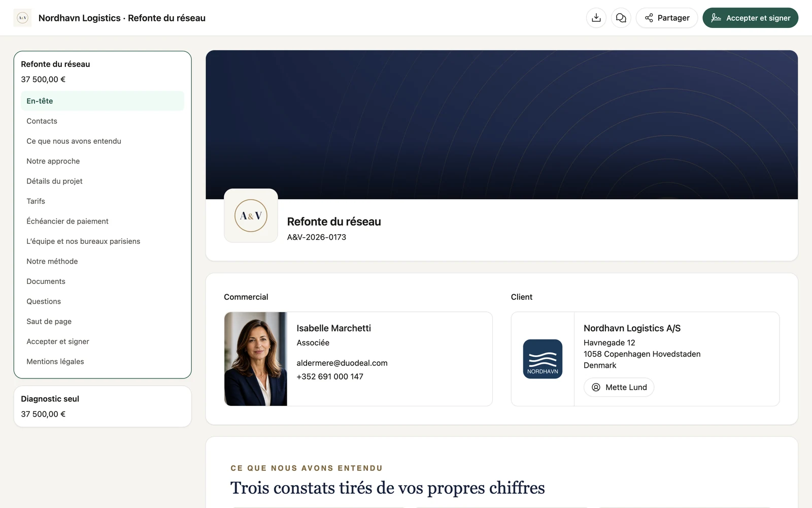Select the Diagnostic seul option card
812x508 pixels.
(103, 406)
